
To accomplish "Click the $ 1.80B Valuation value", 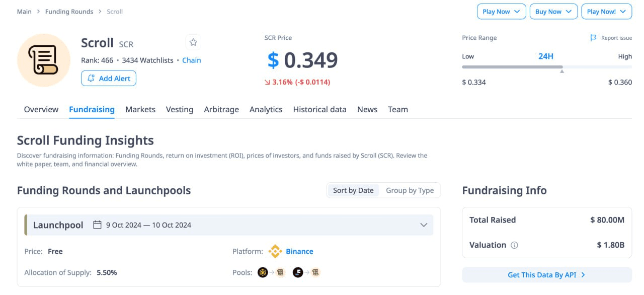I will point(611,245).
